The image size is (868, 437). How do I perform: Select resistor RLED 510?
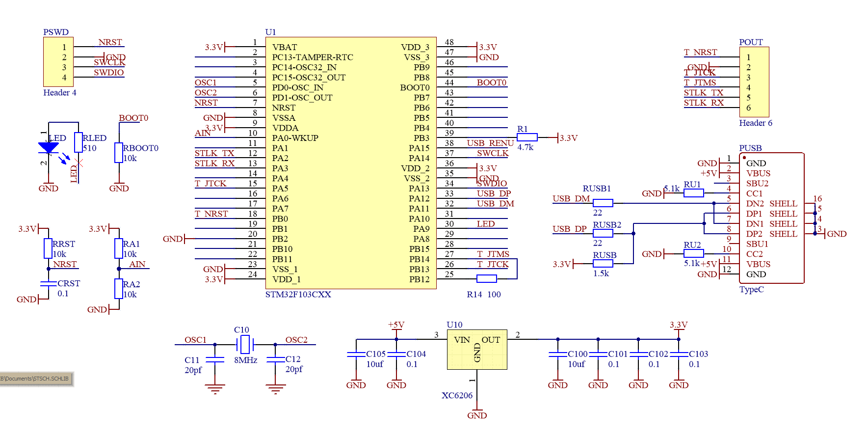[79, 142]
